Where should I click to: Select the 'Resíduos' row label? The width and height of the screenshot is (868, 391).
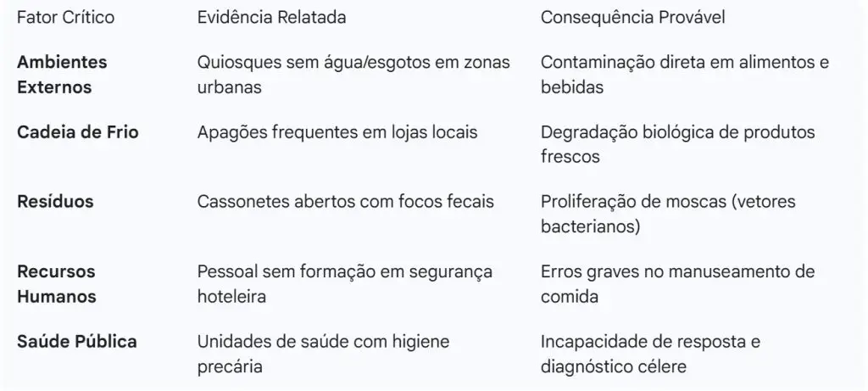click(55, 202)
